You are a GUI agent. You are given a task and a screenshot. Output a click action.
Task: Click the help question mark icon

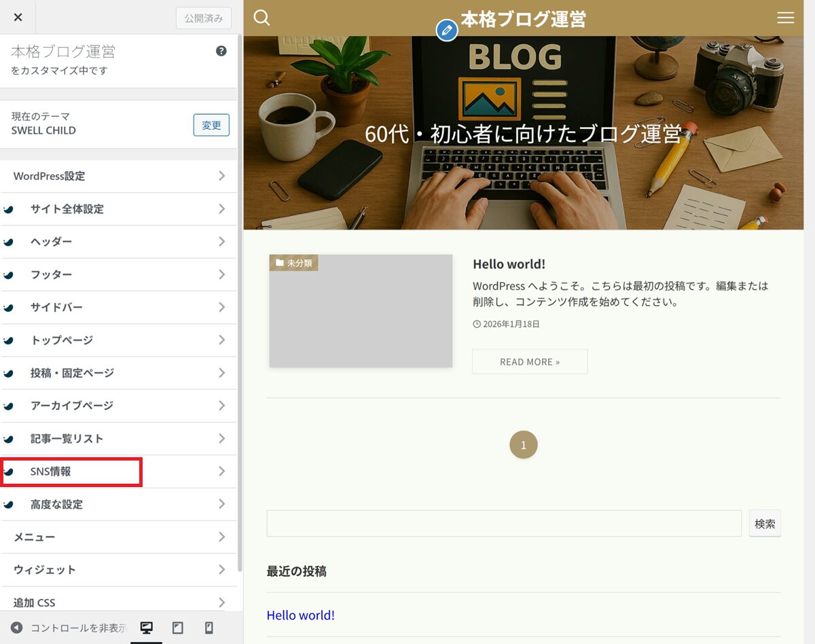pyautogui.click(x=221, y=51)
